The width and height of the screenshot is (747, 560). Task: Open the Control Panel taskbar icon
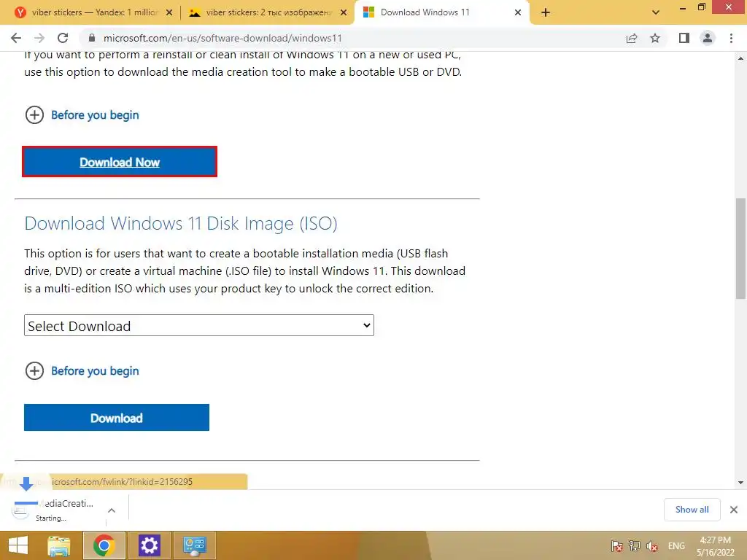click(x=194, y=545)
